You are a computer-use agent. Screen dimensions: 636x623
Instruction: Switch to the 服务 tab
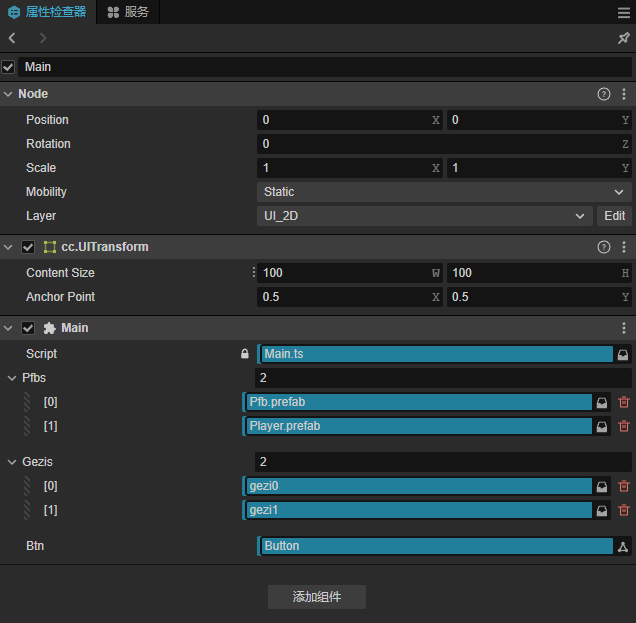coord(128,12)
